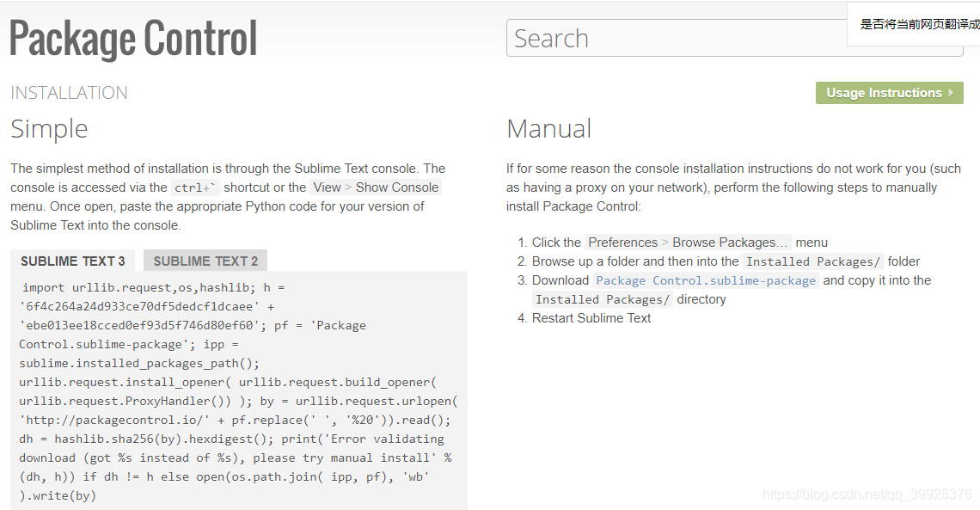
Task: Click the Usage Instructions button
Action: coord(890,93)
